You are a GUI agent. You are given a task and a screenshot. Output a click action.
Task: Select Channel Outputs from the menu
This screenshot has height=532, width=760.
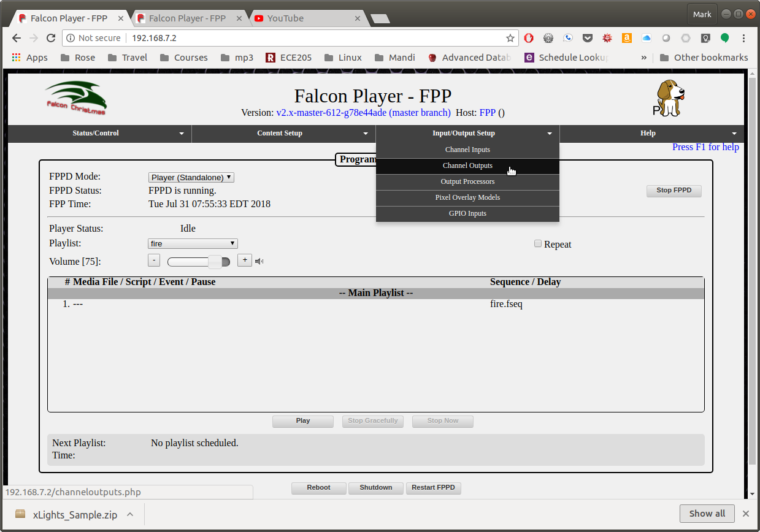pyautogui.click(x=467, y=165)
